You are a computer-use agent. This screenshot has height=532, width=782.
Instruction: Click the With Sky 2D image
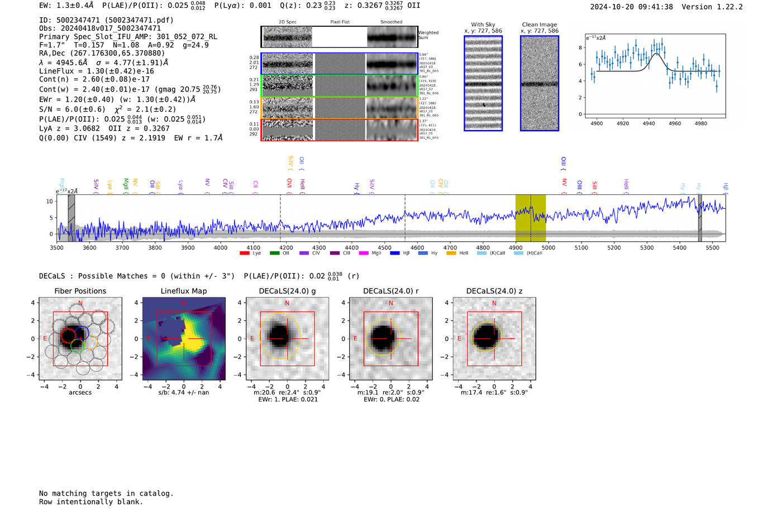(x=483, y=83)
